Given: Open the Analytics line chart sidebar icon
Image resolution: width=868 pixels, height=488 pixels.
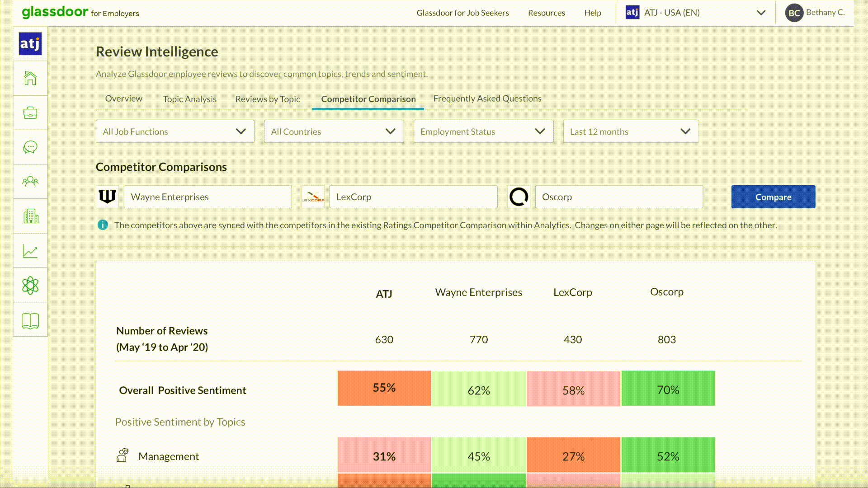Looking at the screenshot, I should 30,251.
